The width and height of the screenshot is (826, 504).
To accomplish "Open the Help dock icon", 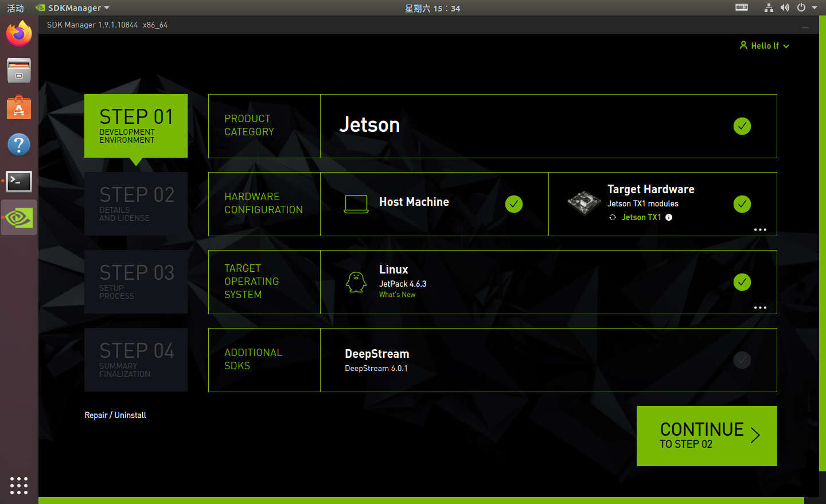I will [19, 144].
